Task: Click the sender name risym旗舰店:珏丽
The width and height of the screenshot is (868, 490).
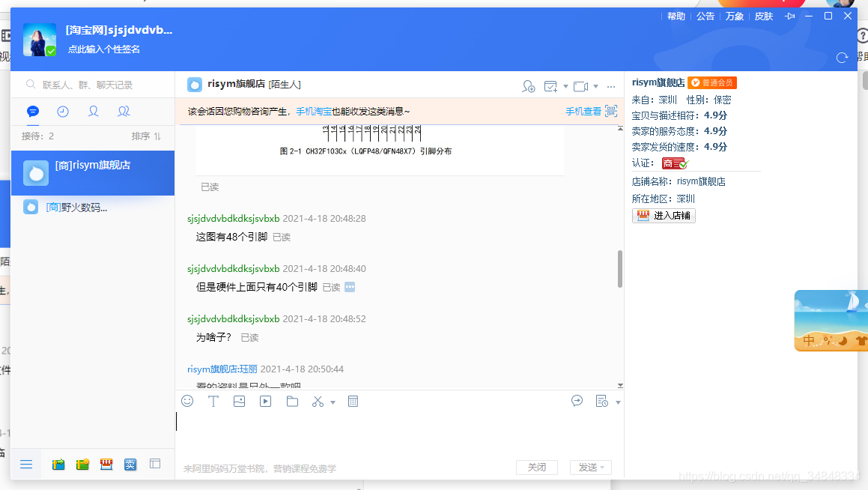Action: (x=222, y=369)
